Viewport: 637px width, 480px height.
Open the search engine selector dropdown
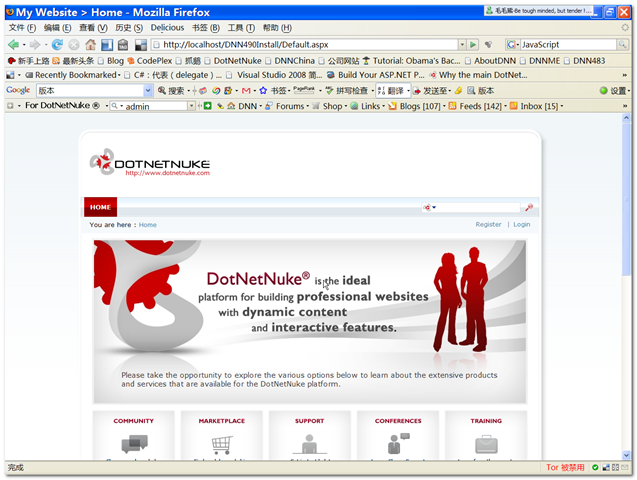coord(513,44)
